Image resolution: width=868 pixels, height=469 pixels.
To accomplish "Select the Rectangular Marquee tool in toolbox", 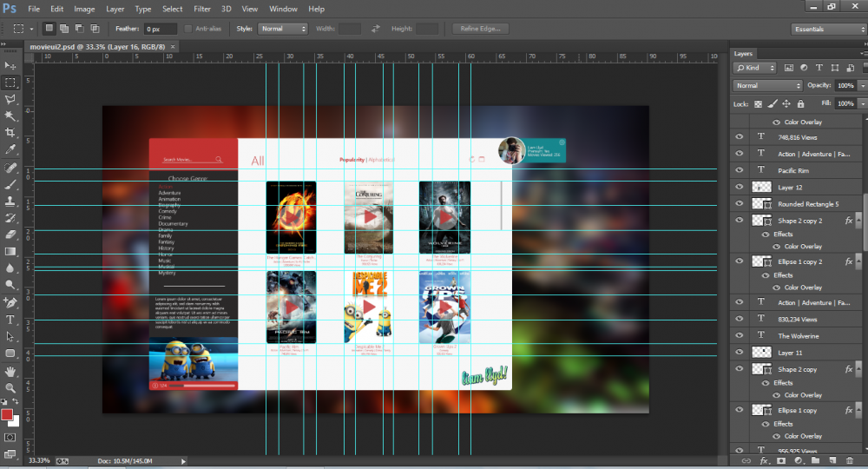I will [10, 83].
